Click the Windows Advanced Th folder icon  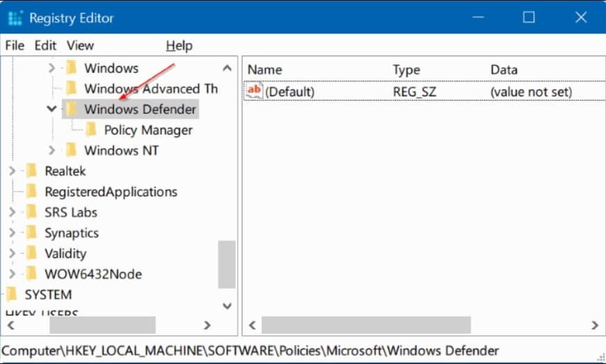point(71,88)
